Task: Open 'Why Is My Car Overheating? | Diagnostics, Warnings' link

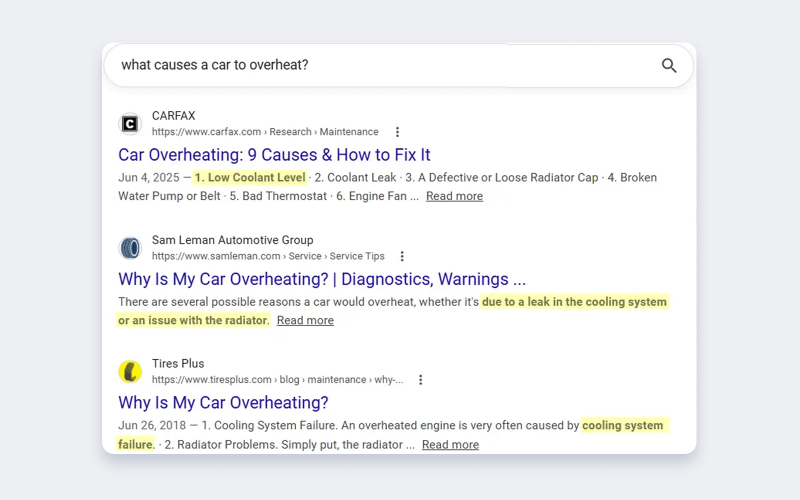Action: point(321,279)
